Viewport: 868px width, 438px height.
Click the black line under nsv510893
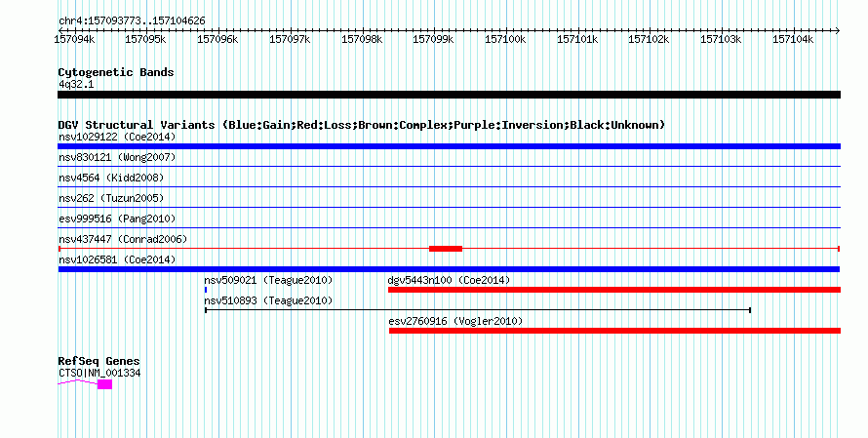click(x=478, y=310)
